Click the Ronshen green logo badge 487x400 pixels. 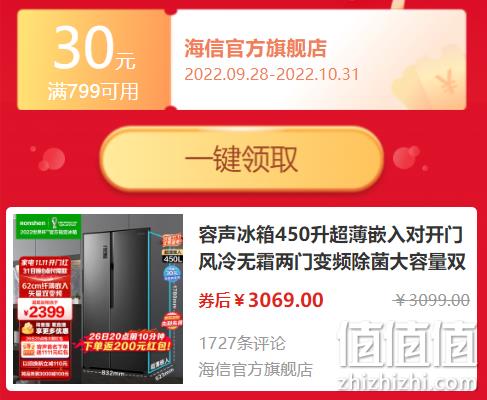coord(49,227)
